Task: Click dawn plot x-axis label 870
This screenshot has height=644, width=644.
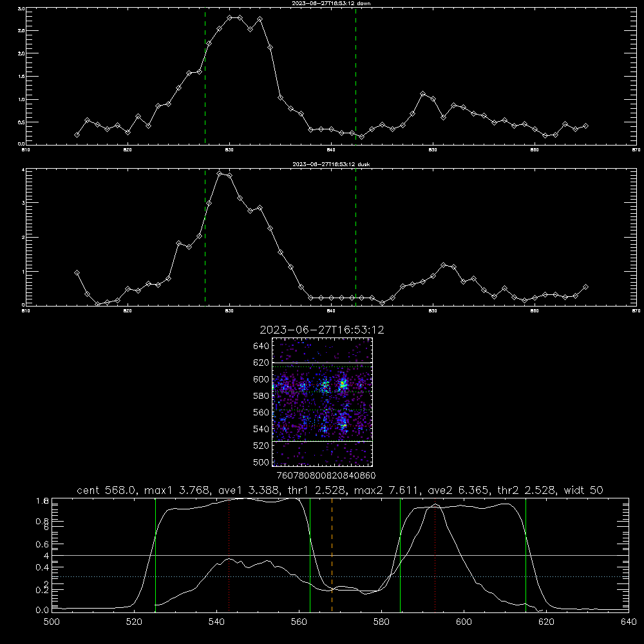Action: click(x=636, y=150)
